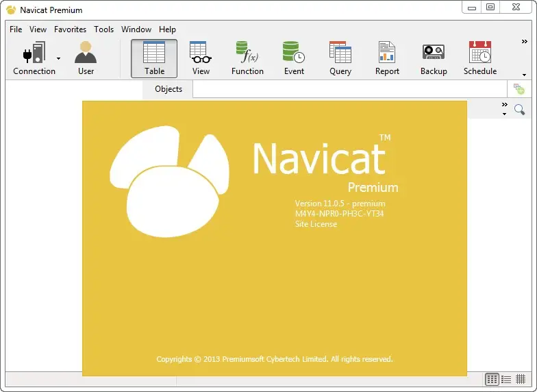
Task: Expand main toolbar overflow chevron
Action: [525, 41]
